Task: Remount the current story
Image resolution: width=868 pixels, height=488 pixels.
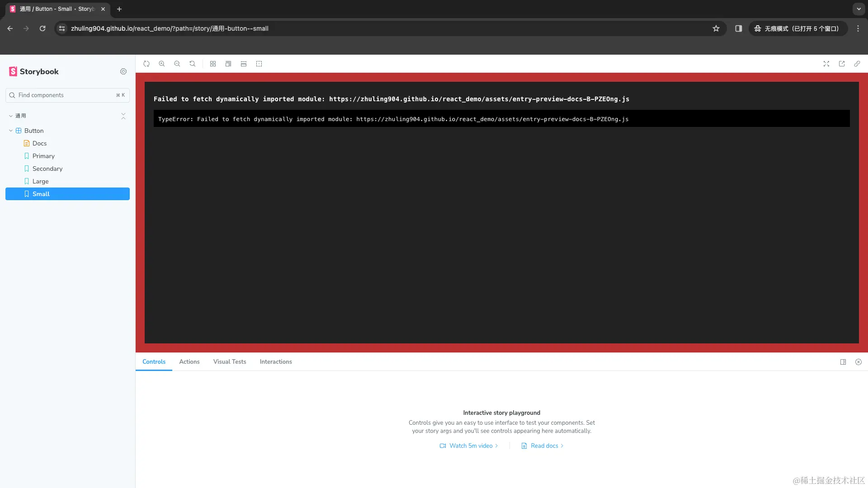Action: coord(146,64)
